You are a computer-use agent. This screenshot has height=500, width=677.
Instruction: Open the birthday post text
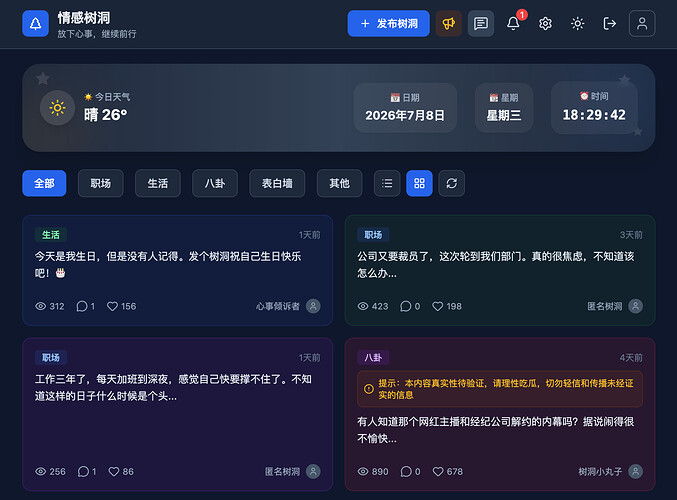168,265
